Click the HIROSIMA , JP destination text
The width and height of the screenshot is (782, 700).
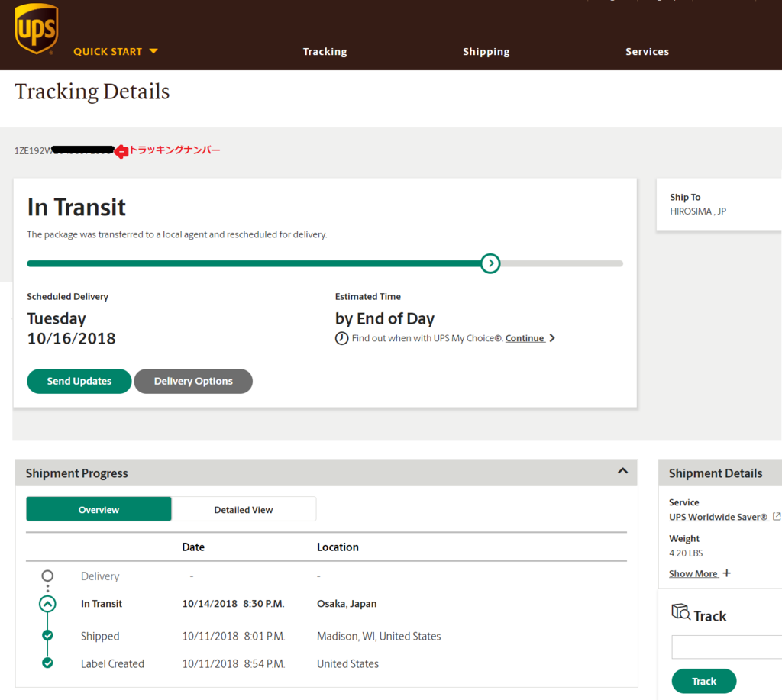698,211
